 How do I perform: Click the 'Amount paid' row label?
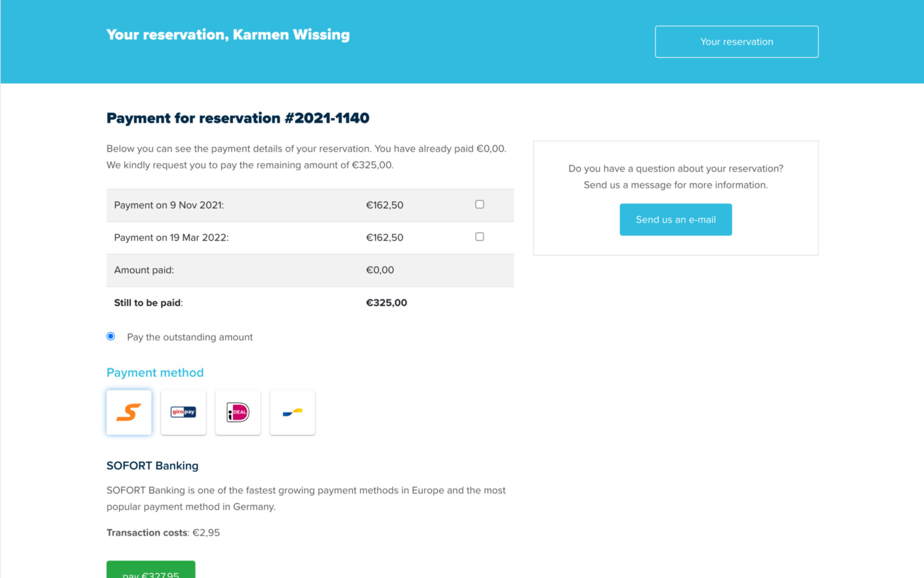[144, 270]
